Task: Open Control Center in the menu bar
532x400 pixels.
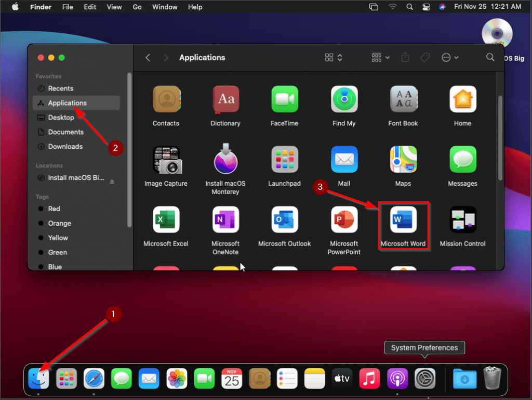Action: [426, 7]
